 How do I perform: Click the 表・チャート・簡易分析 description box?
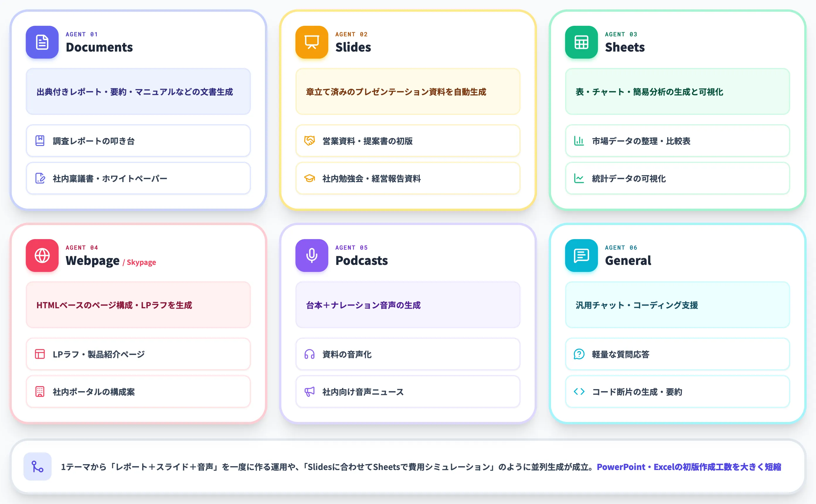(678, 92)
